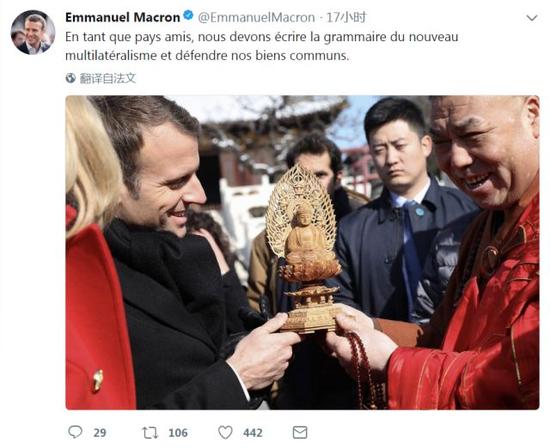
Task: Click the carved Buddha statue in the photo
Action: pos(303,249)
